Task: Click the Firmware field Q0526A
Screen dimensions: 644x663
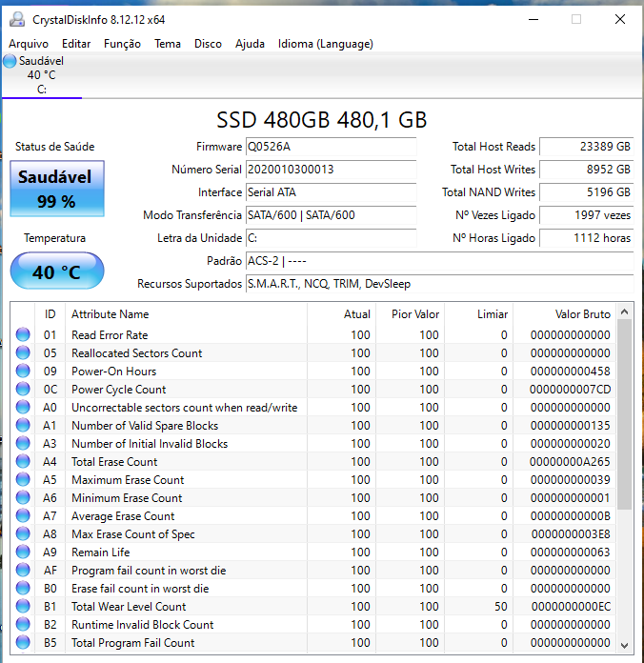Action: [x=331, y=147]
